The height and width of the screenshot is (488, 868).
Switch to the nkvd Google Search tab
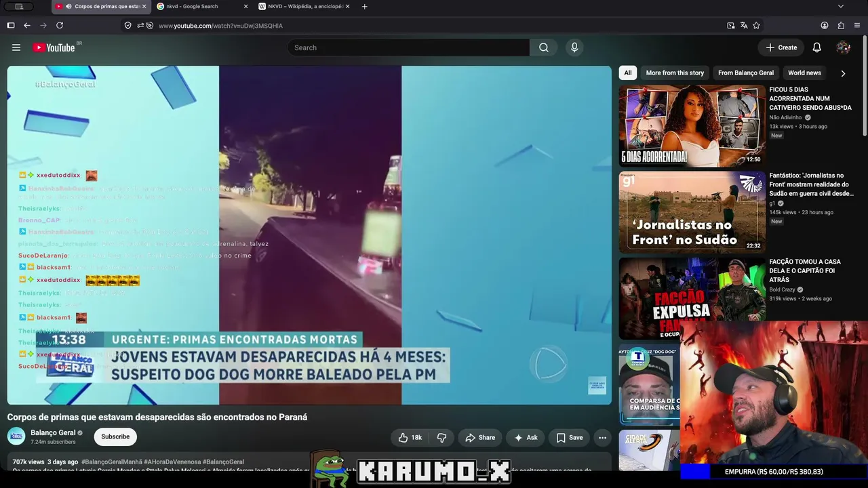(203, 6)
